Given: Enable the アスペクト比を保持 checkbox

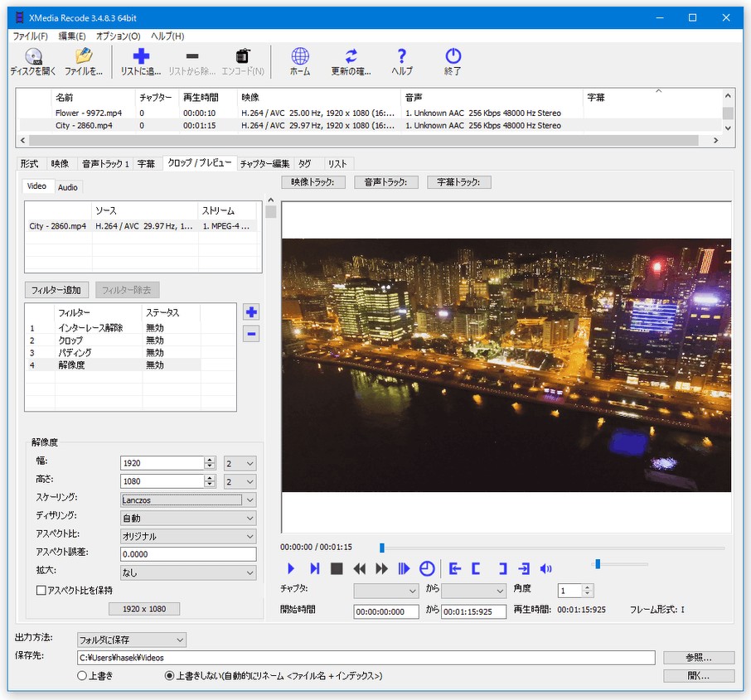Looking at the screenshot, I should [x=41, y=590].
